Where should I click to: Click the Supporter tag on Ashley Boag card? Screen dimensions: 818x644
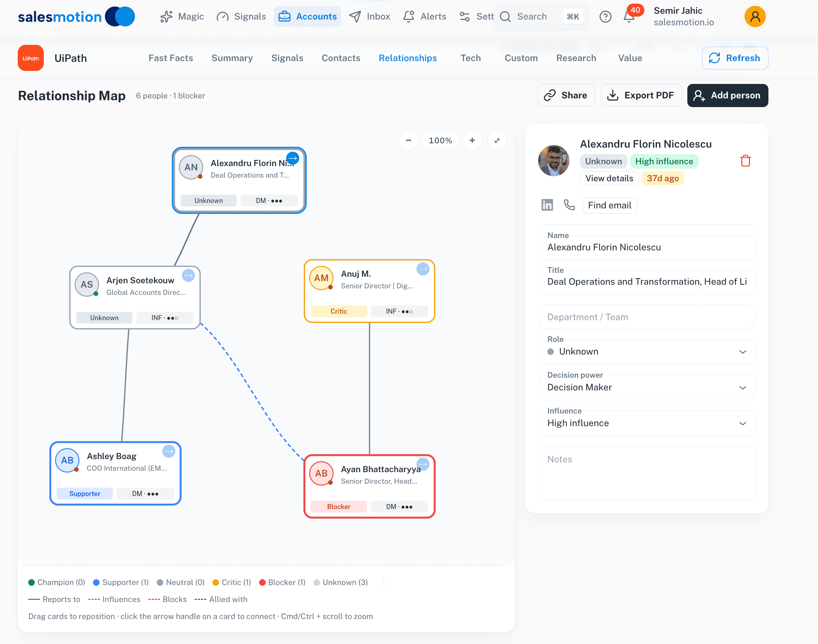pos(84,493)
